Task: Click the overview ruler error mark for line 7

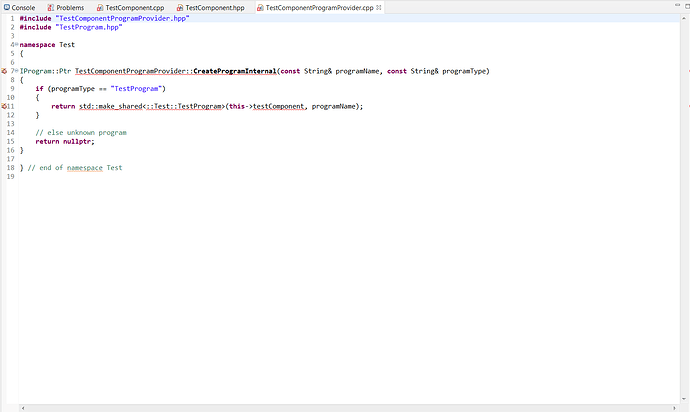Action: click(x=688, y=71)
